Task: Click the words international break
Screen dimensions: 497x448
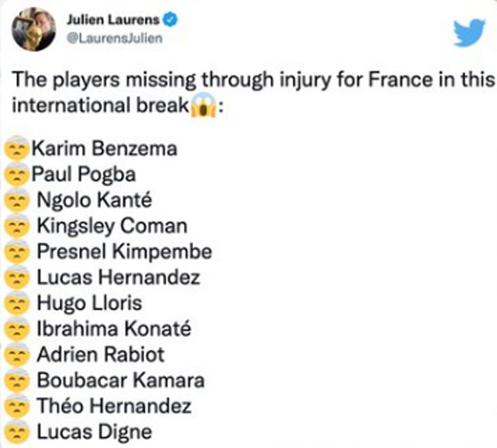Action: [100, 105]
